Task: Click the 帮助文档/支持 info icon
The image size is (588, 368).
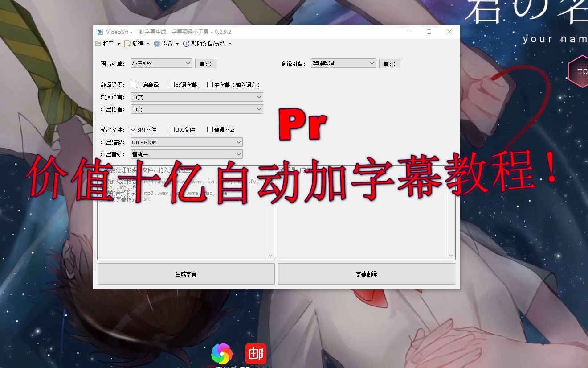Action: (x=186, y=43)
